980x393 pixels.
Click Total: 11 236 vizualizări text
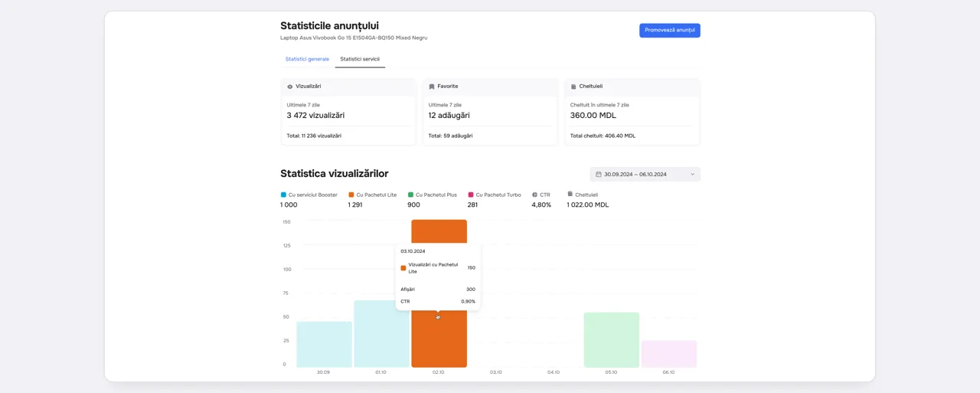(x=314, y=136)
